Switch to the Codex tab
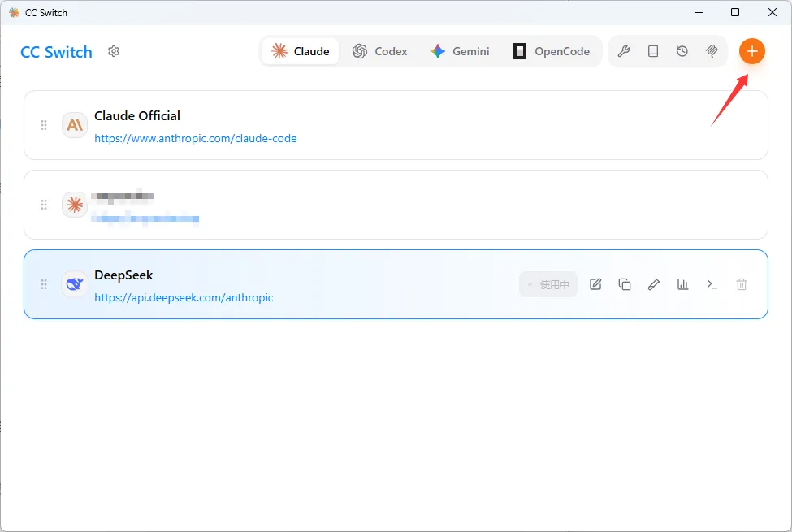The image size is (792, 532). (380, 51)
